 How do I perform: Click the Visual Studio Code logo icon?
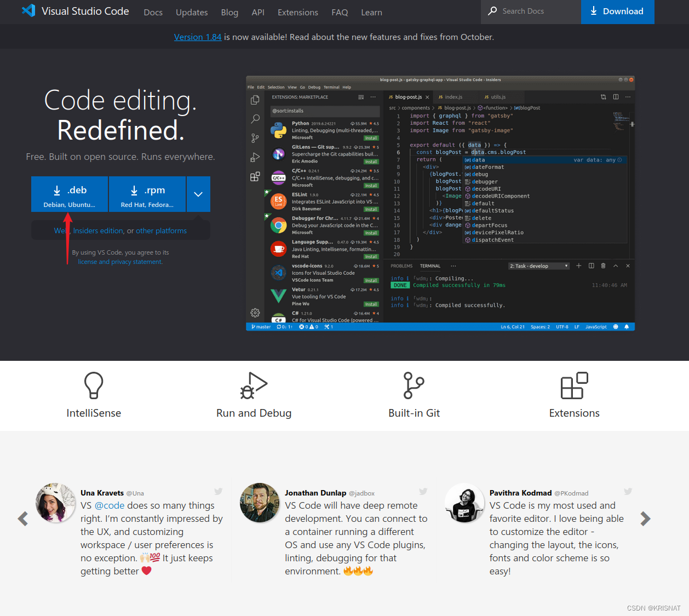(x=28, y=10)
